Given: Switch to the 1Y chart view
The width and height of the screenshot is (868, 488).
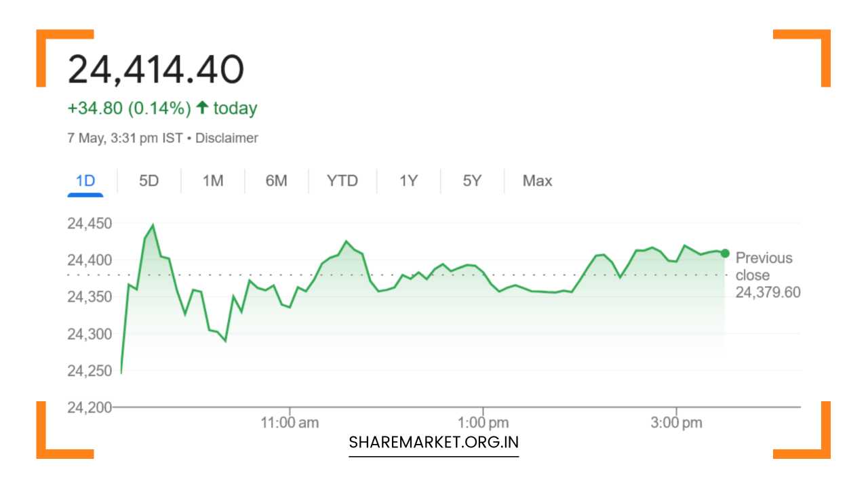Looking at the screenshot, I should point(408,181).
